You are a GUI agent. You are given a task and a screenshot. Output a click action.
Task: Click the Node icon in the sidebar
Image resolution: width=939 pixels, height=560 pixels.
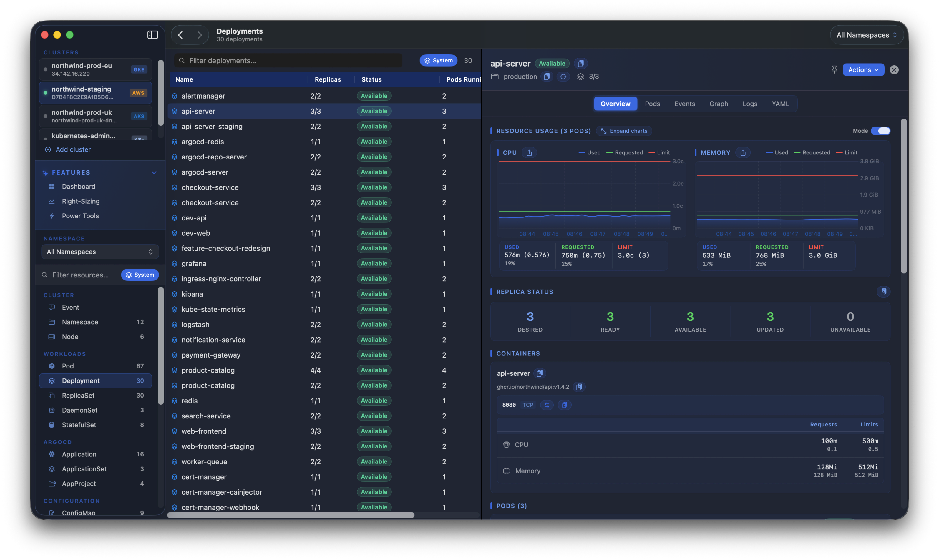click(x=52, y=337)
